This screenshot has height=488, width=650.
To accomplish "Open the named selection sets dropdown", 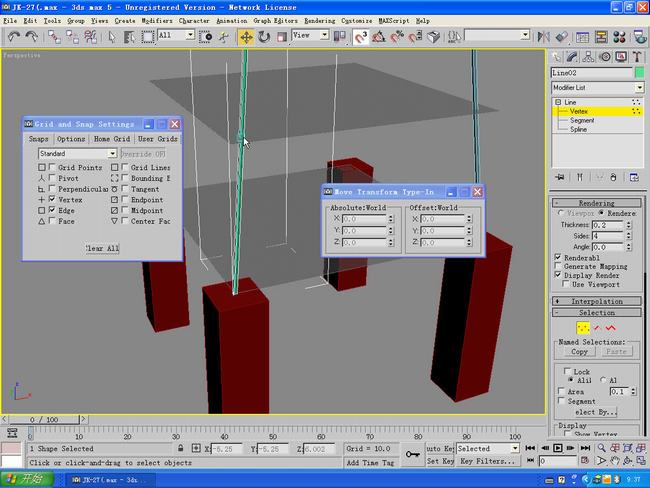I will coord(497,36).
